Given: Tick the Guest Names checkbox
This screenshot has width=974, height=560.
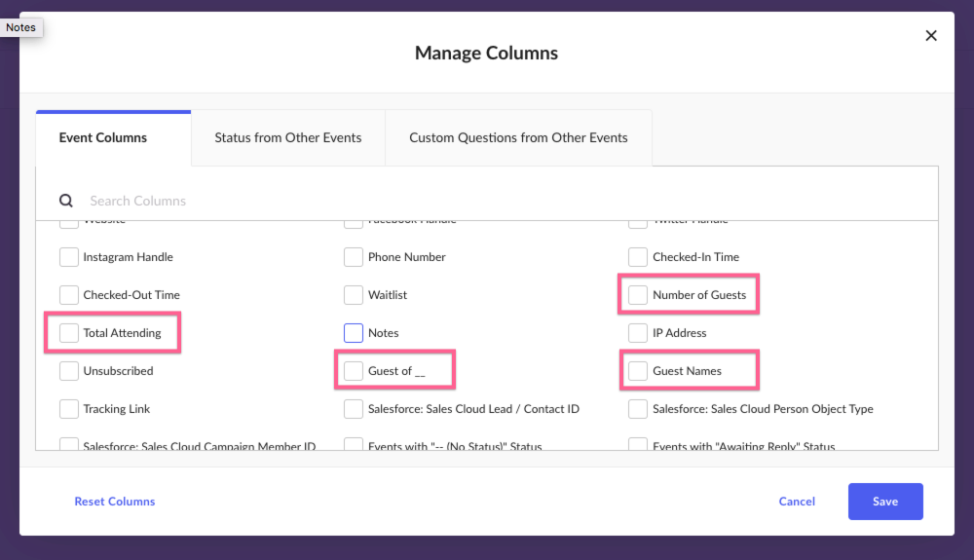Looking at the screenshot, I should (638, 371).
